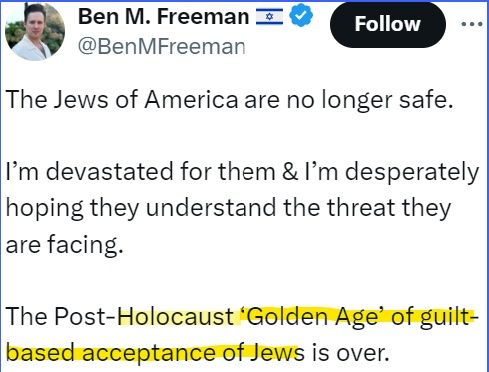Click the ampersand symbol in the tweet
The image size is (489, 372).
coord(290,172)
